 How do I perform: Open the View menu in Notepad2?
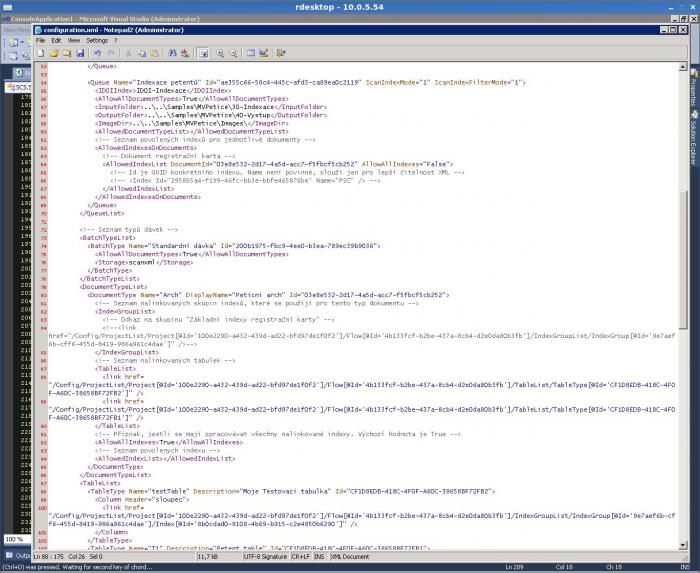74,40
